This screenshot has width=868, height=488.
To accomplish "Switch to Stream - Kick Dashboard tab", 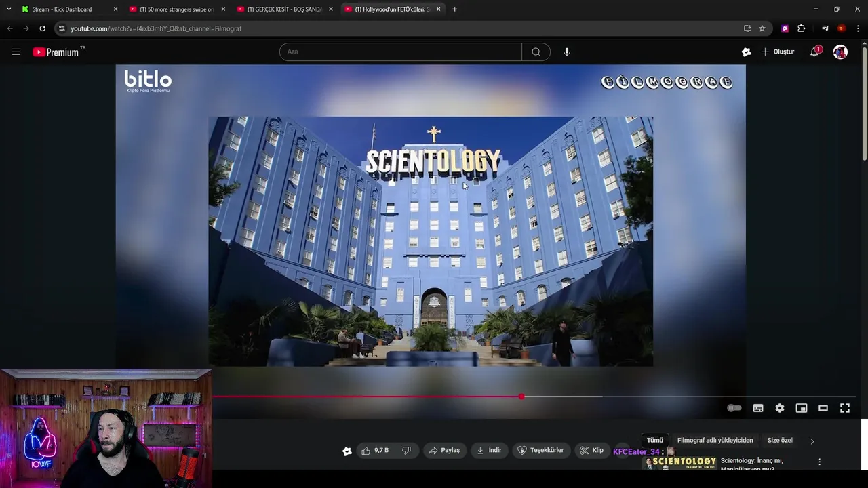I will point(62,9).
